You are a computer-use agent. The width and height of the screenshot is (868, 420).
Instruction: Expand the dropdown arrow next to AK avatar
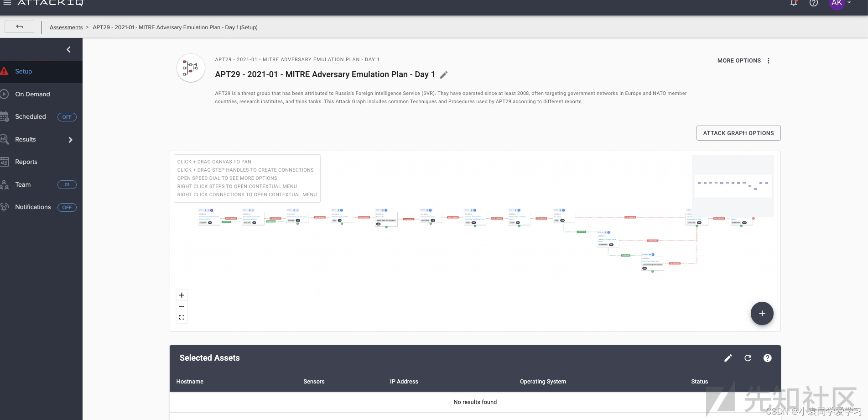[x=849, y=3]
